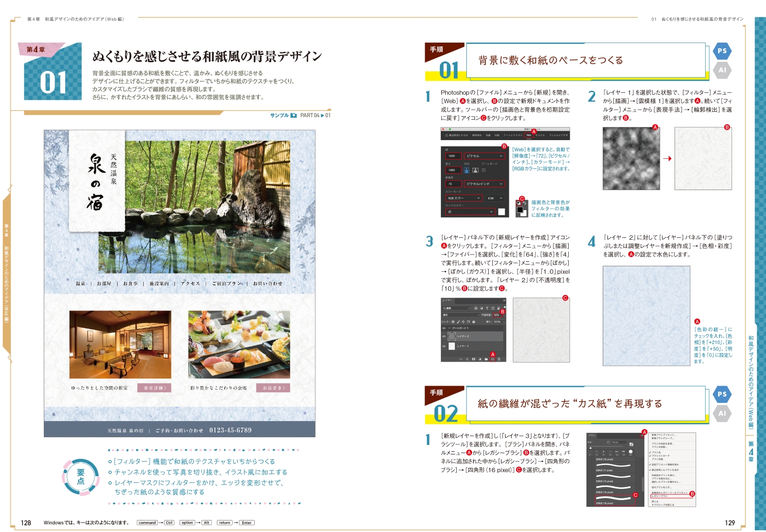This screenshot has height=532, width=766.
Task: Open the Layers panel menu icon
Action: pos(504,300)
